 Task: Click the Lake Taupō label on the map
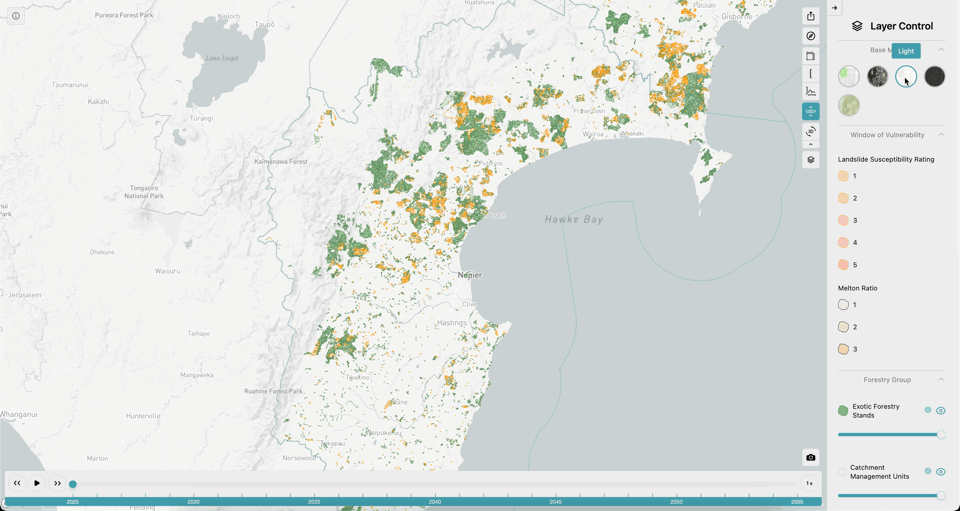click(x=222, y=58)
